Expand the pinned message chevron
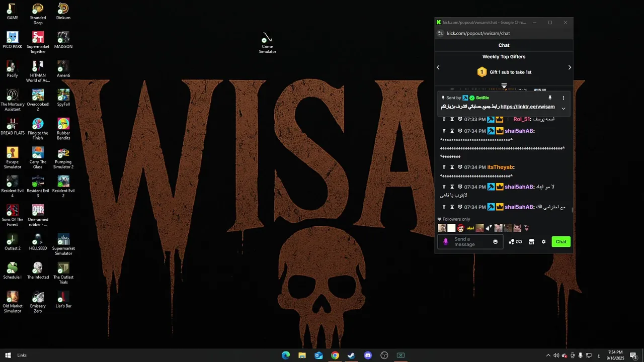The image size is (644, 362). (x=563, y=109)
